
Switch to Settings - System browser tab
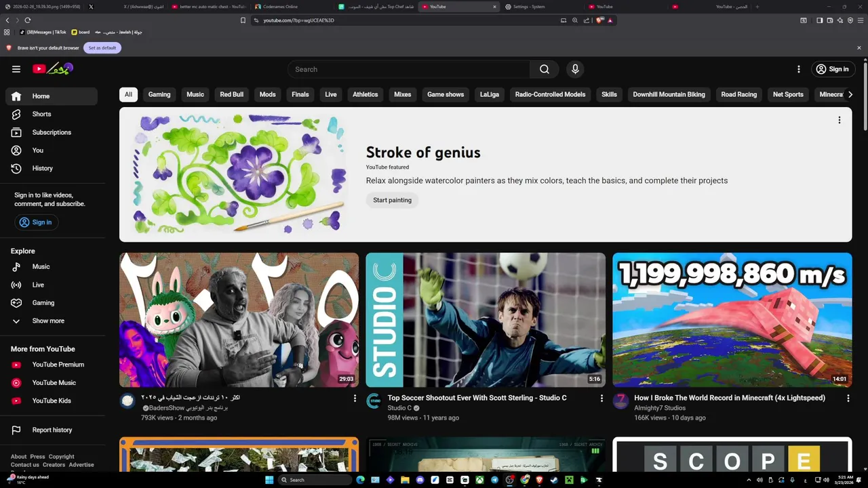pyautogui.click(x=542, y=7)
